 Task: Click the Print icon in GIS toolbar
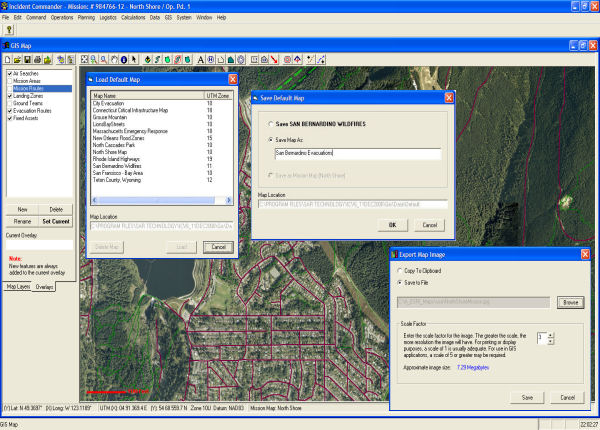tap(37, 60)
